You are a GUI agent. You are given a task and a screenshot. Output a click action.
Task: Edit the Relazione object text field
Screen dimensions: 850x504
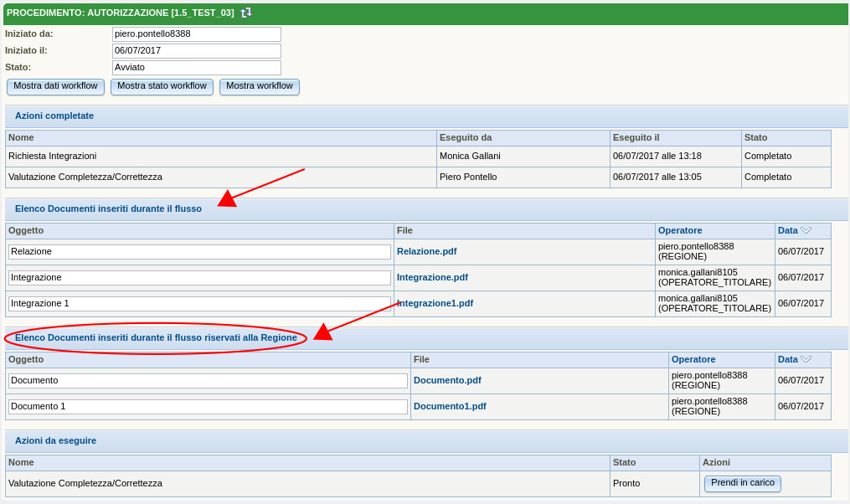[199, 252]
